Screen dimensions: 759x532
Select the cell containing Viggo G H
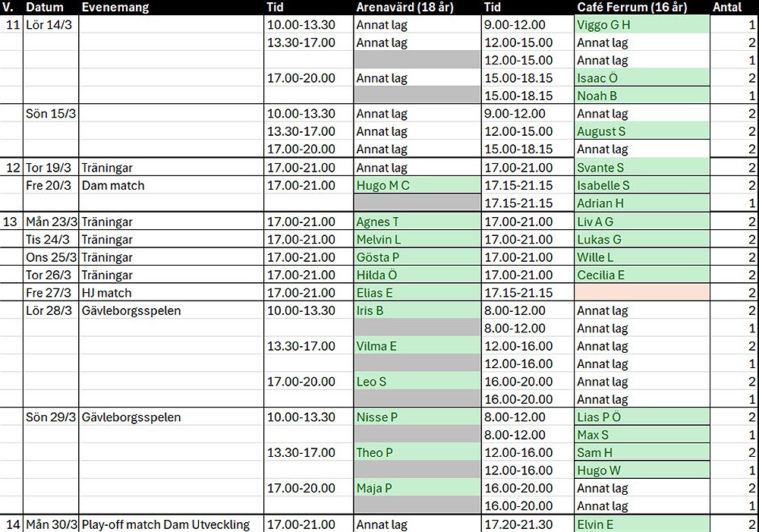[x=641, y=24]
